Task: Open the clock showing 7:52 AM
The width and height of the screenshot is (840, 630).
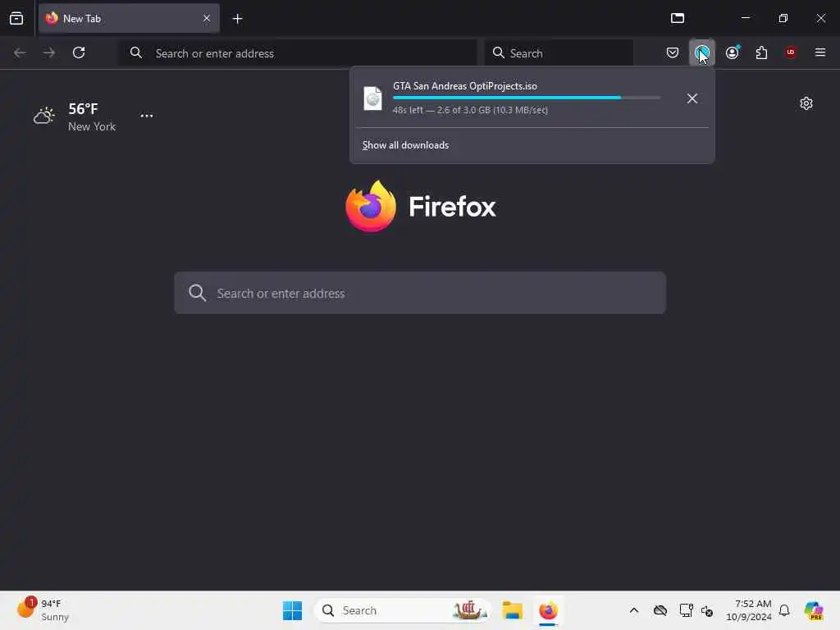Action: tap(748, 610)
